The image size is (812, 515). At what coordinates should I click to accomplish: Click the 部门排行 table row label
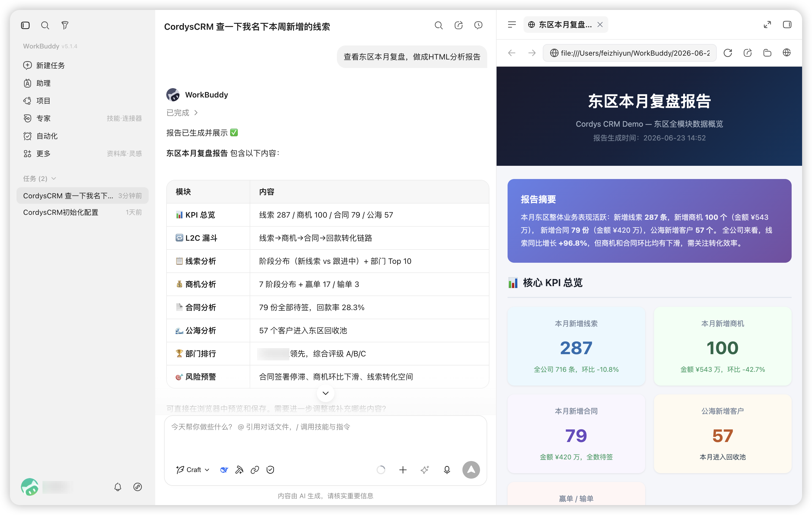196,354
